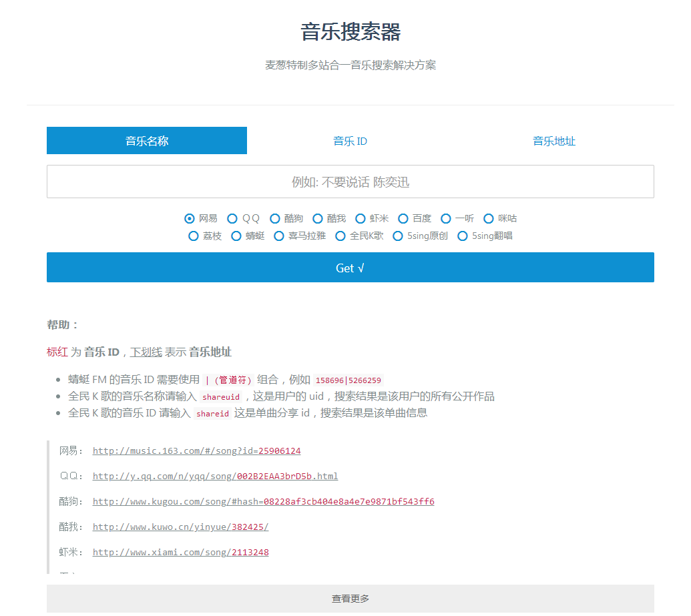The width and height of the screenshot is (691, 616).
Task: Select 5sing翻唱 radio button
Action: pos(463,236)
